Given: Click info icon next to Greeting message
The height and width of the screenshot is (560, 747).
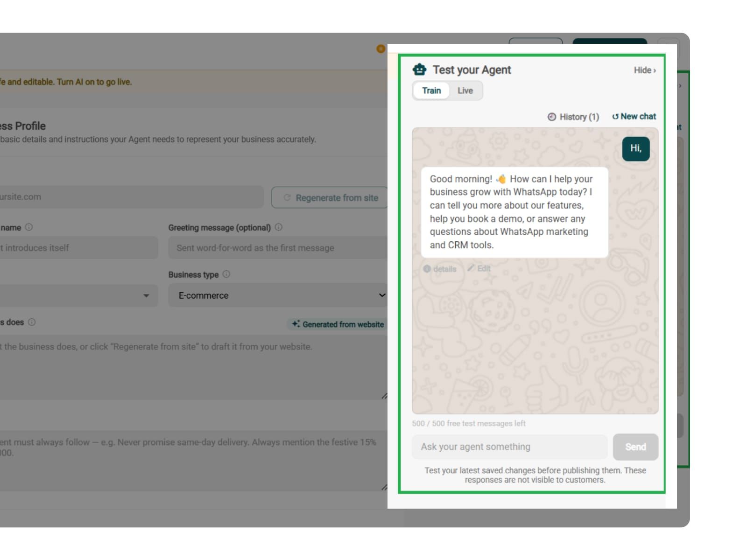Looking at the screenshot, I should (x=279, y=227).
